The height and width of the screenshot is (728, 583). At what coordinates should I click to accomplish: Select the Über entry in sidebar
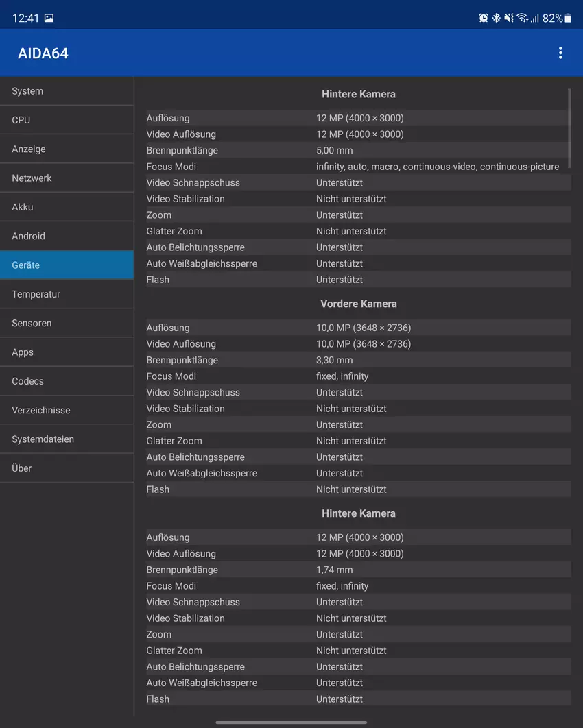(67, 468)
